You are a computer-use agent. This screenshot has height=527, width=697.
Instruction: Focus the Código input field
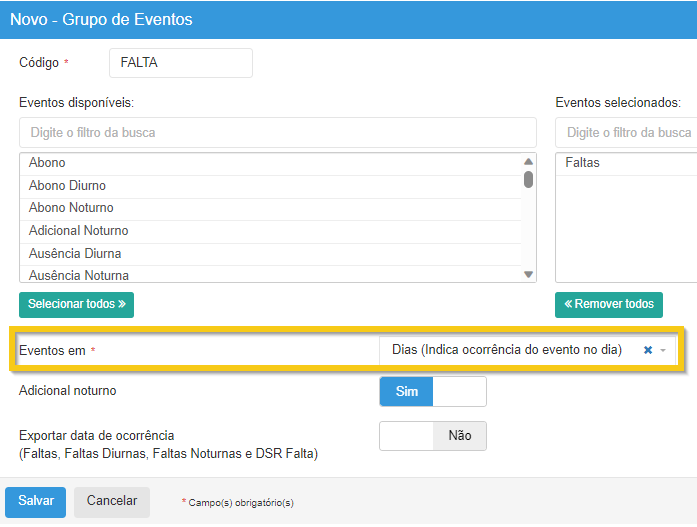tap(180, 63)
